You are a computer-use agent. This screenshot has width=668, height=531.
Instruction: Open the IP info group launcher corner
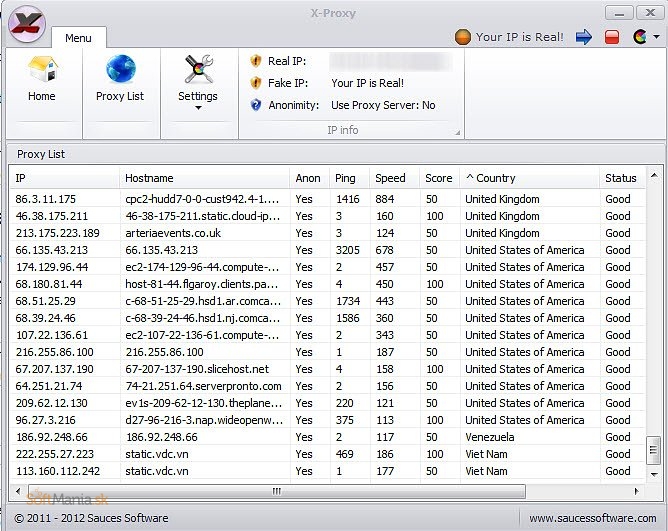[458, 133]
